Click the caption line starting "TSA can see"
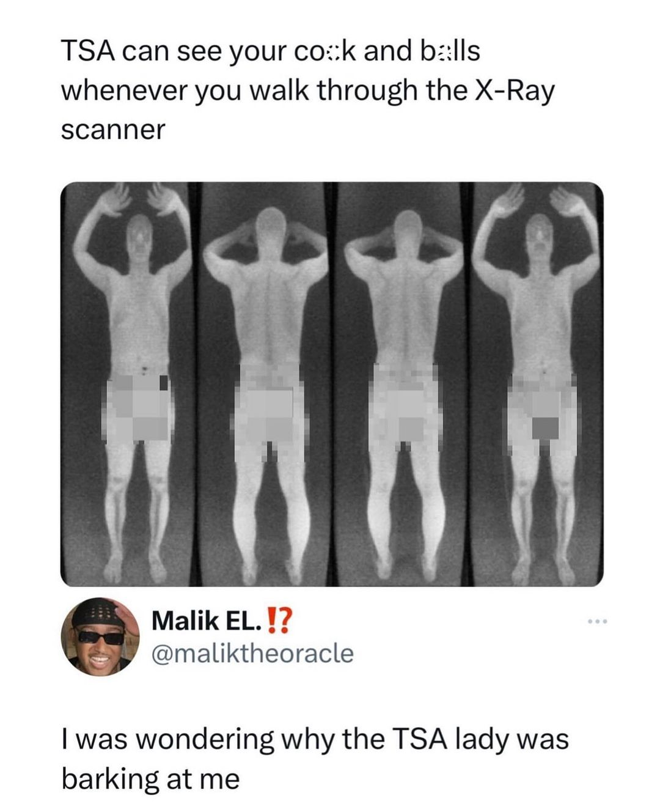Image resolution: width=660 pixels, height=812 pixels. pyautogui.click(x=271, y=51)
